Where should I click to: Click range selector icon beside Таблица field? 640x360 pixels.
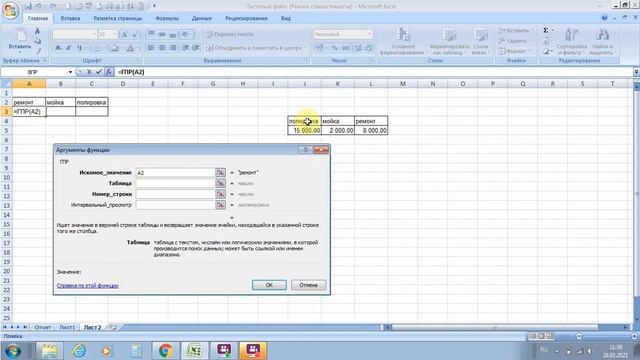point(220,184)
